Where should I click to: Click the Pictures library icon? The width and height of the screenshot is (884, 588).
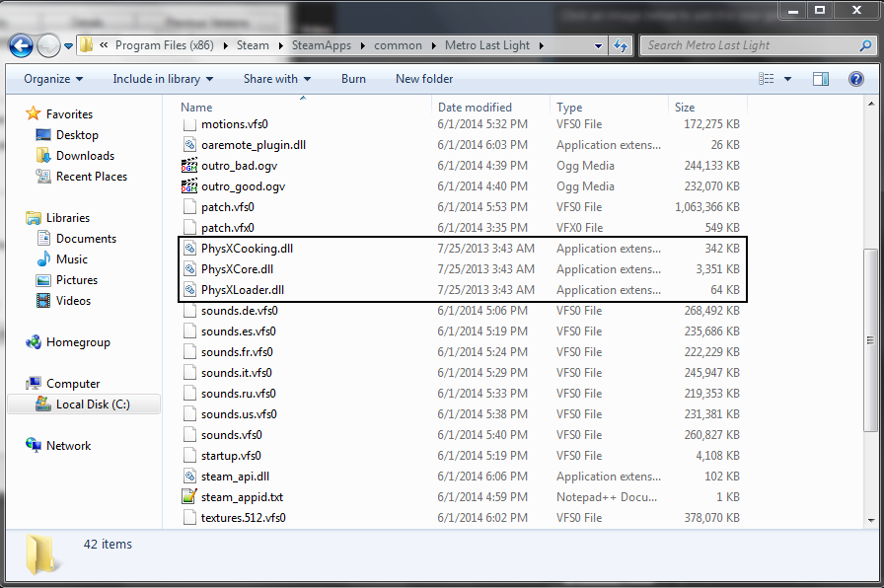pyautogui.click(x=43, y=280)
